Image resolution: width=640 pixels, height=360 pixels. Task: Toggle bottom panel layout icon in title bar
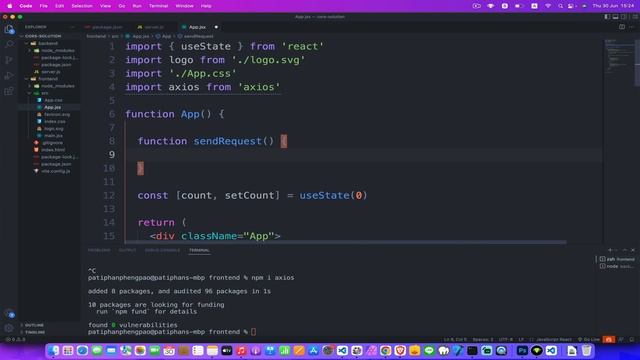(x=615, y=17)
